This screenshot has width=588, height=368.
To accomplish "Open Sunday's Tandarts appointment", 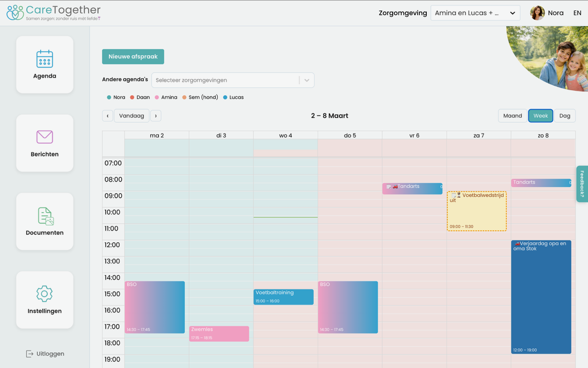I will (541, 183).
